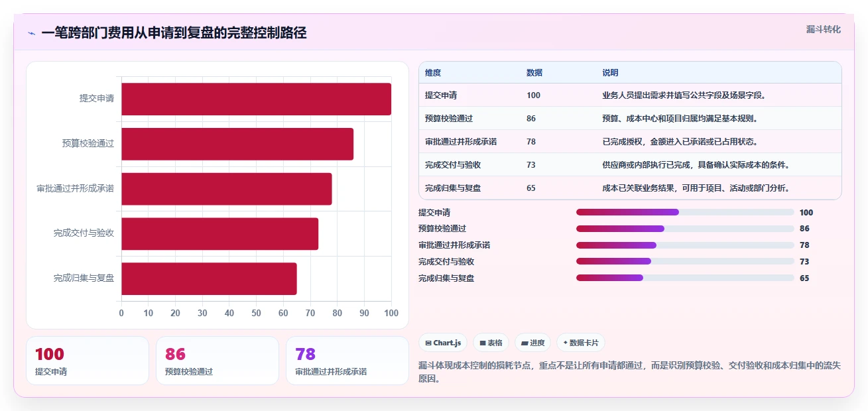Click the description starting 预算、成本中心
The image size is (868, 411).
680,119
